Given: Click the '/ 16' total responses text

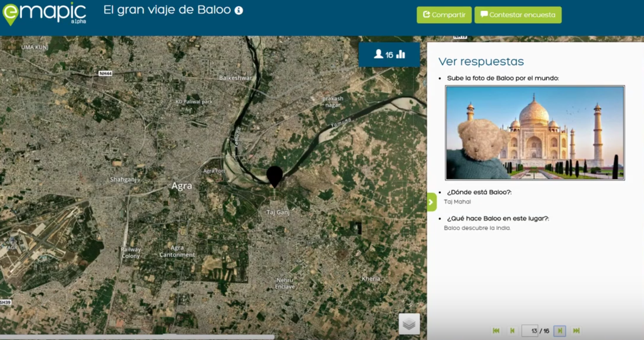Looking at the screenshot, I should 544,331.
